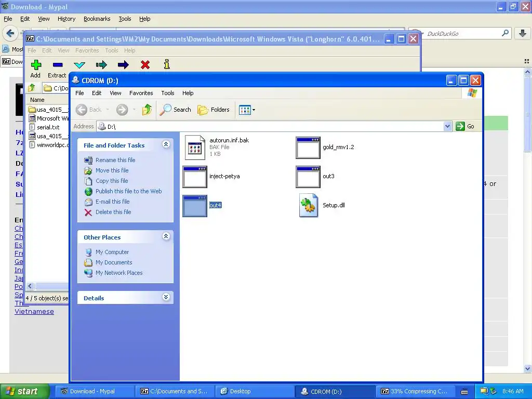
Task: Select the autorun.inf.bak file icon
Action: tap(195, 147)
